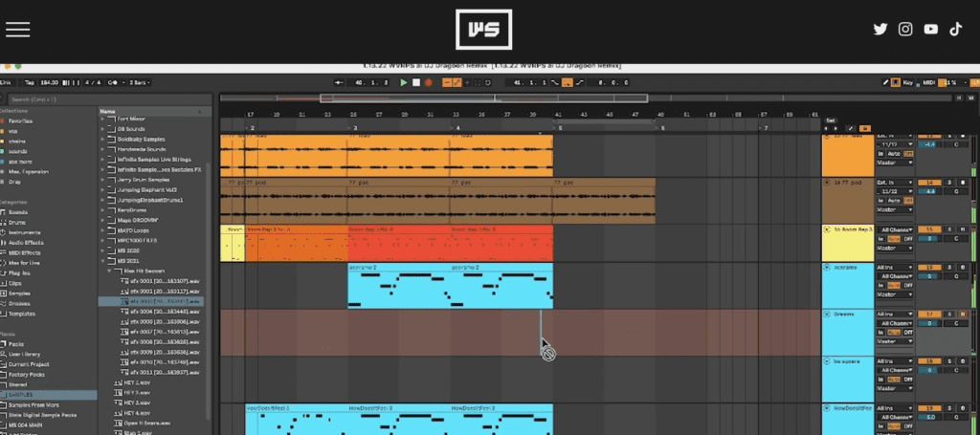Viewport: 980px width, 435px height.
Task: Toggle the metronome button
Action: (114, 82)
